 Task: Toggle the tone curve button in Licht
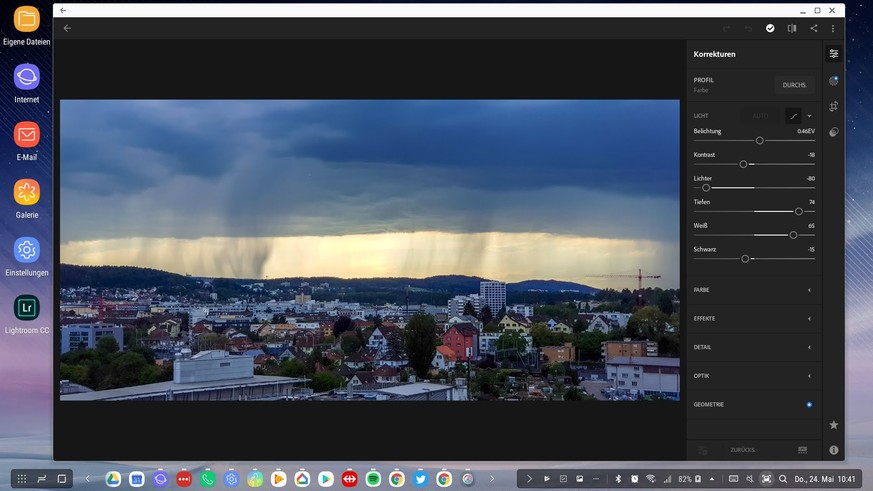point(792,116)
